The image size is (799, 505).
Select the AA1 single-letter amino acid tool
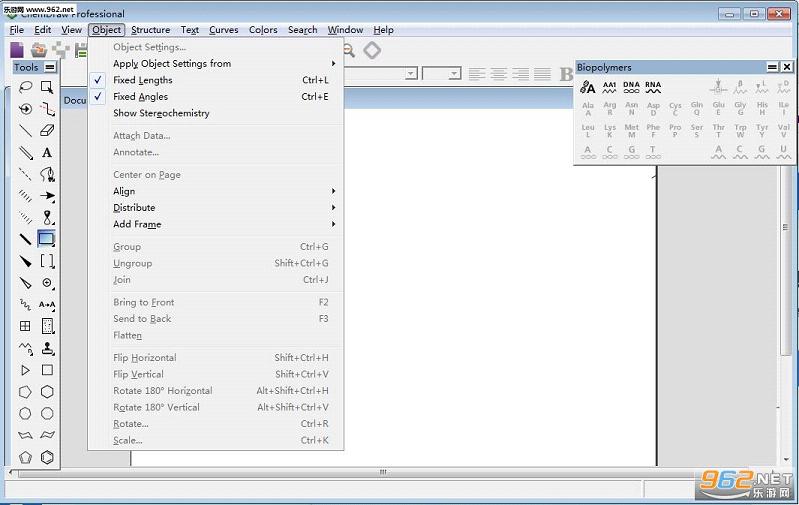pyautogui.click(x=609, y=87)
